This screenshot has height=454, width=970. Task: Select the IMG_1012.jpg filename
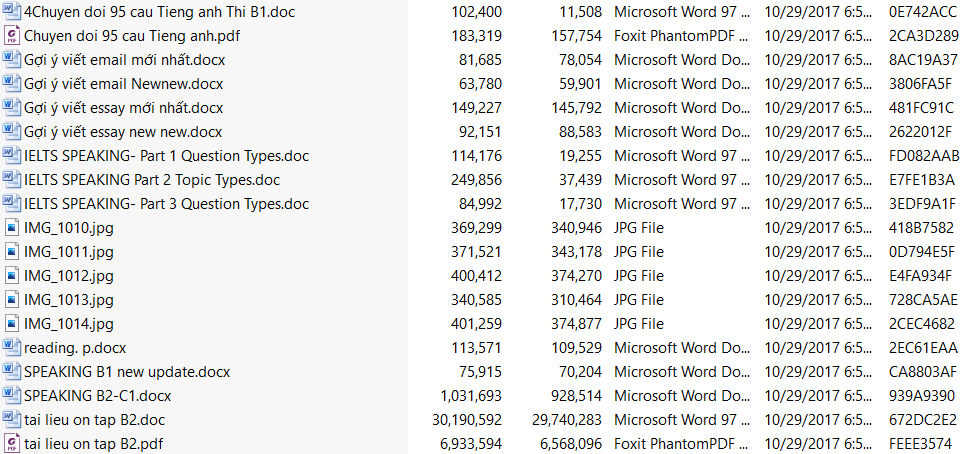coord(69,276)
